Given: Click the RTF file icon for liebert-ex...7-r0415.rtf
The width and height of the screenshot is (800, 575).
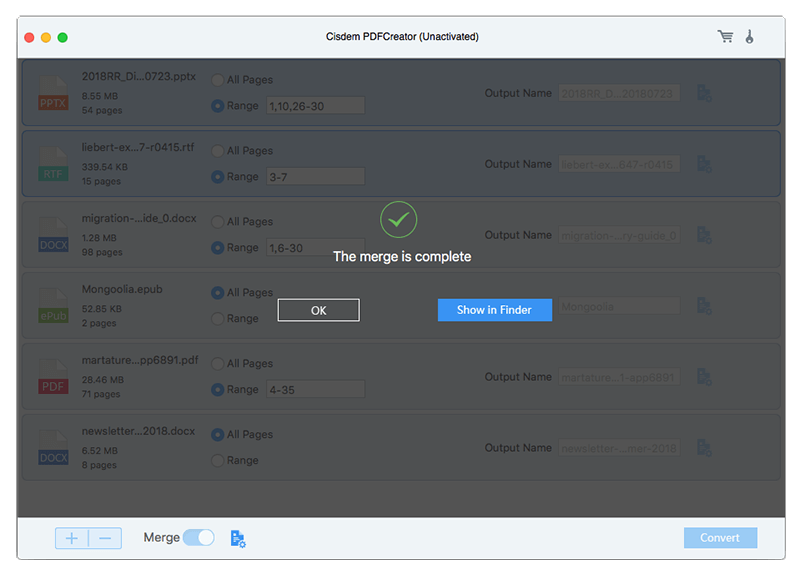Looking at the screenshot, I should coord(53,164).
